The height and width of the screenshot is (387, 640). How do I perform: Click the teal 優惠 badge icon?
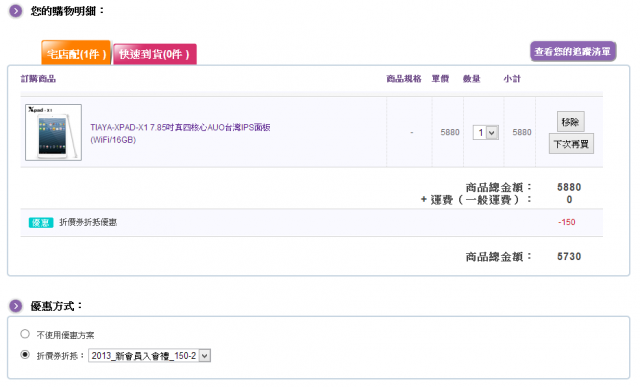41,222
